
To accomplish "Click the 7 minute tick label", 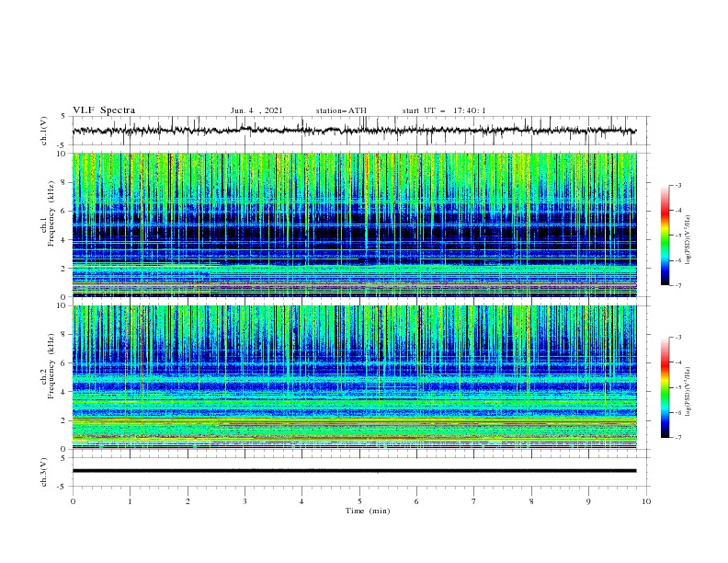I will pos(473,501).
